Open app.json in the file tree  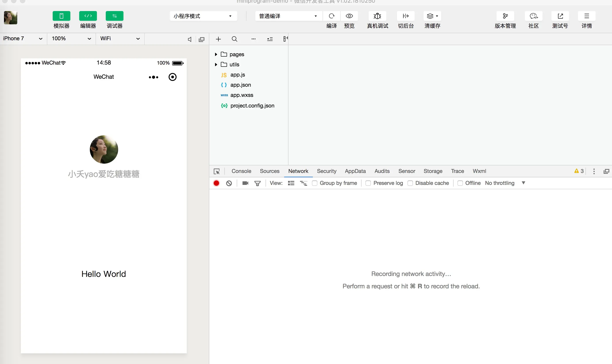[x=241, y=85]
